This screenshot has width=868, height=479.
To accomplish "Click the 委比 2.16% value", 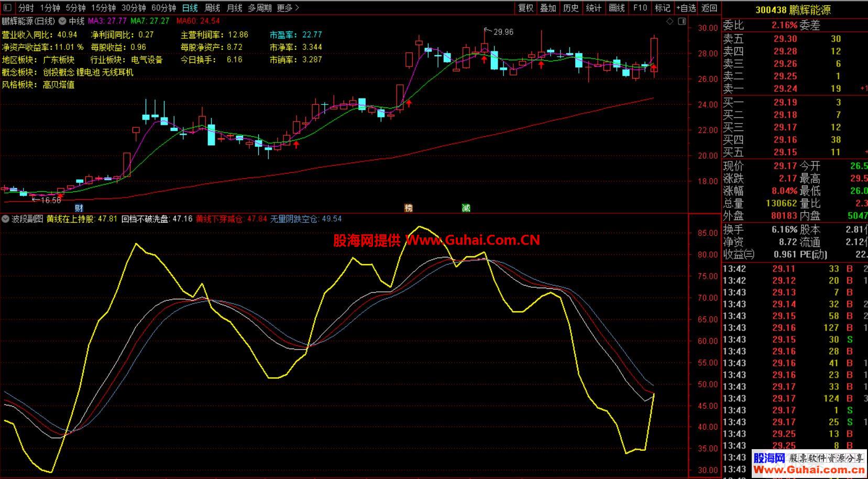I will click(x=784, y=25).
